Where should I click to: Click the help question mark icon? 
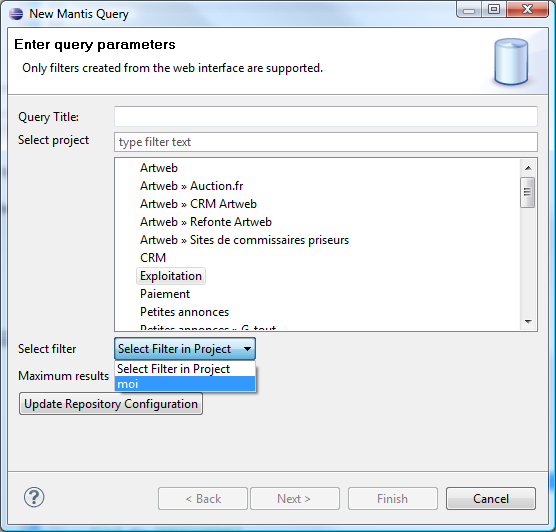pyautogui.click(x=34, y=497)
